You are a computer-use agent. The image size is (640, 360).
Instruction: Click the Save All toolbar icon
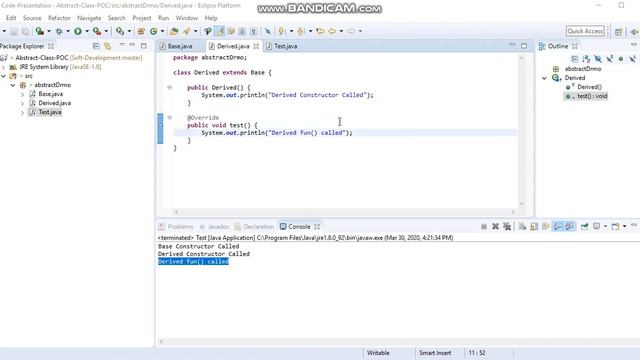click(25, 31)
